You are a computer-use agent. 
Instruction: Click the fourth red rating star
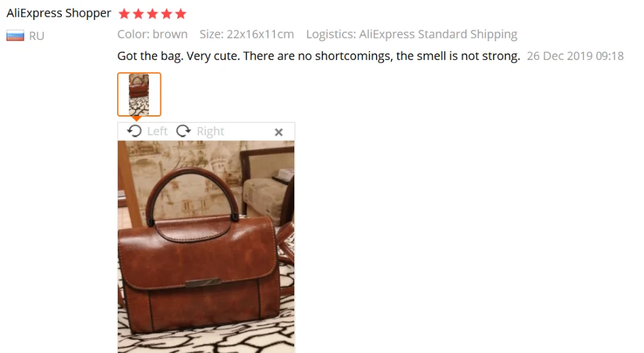click(x=166, y=14)
